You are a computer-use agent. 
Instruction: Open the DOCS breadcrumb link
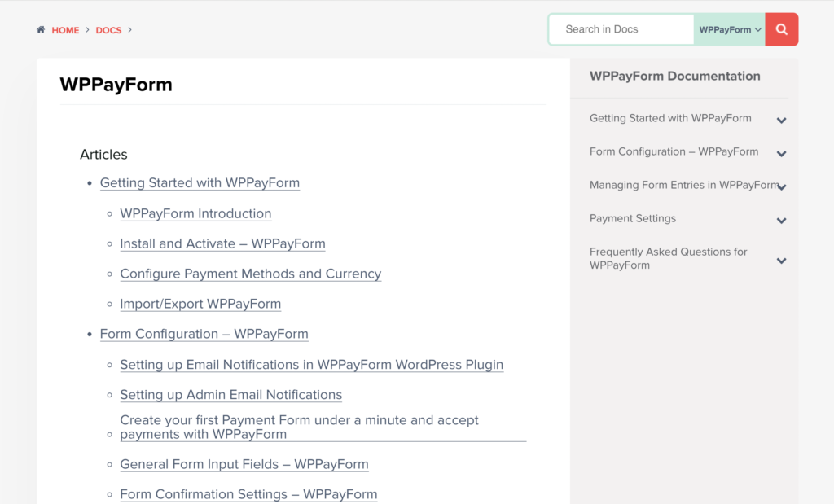point(108,30)
